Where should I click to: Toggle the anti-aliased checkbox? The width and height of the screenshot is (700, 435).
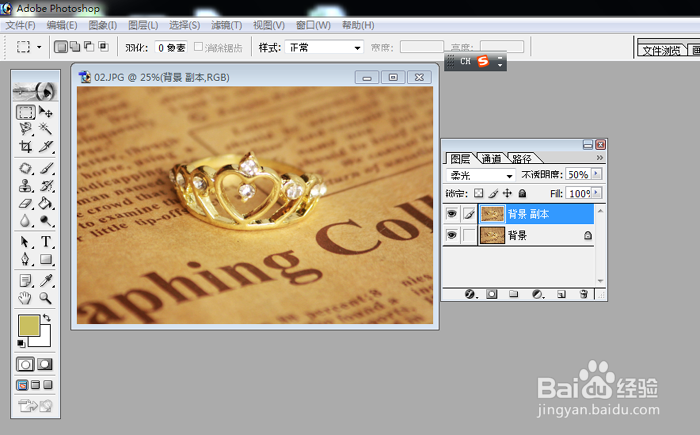point(198,47)
